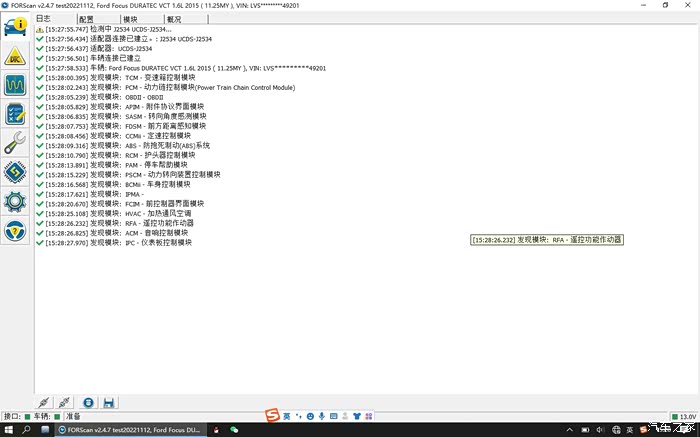The image size is (700, 437).
Task: Click the network globe icon in tray
Action: [x=616, y=430]
